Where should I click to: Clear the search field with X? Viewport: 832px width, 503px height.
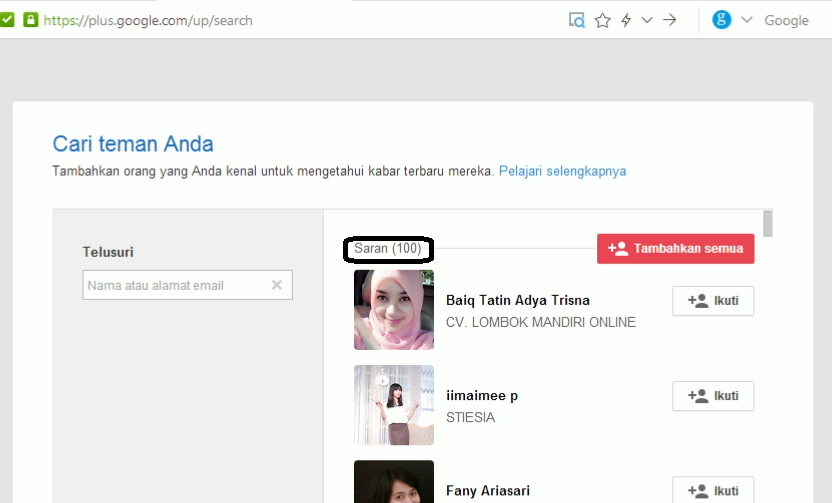[276, 285]
